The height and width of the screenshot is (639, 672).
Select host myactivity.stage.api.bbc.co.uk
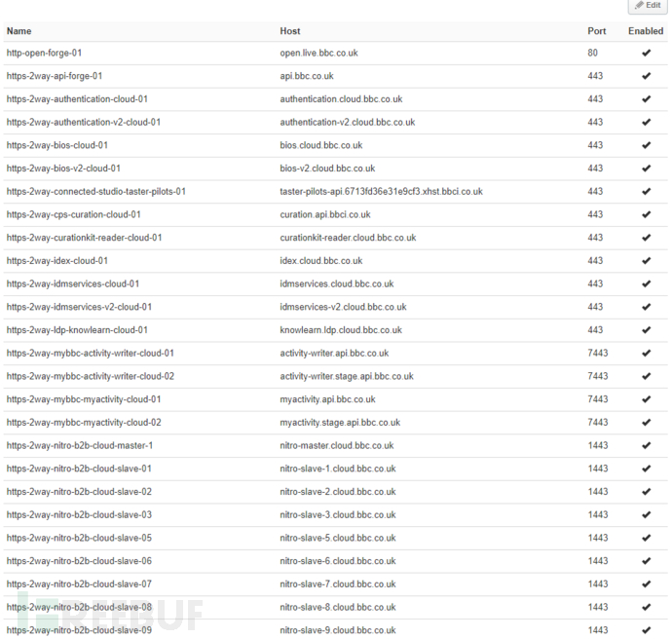point(340,423)
